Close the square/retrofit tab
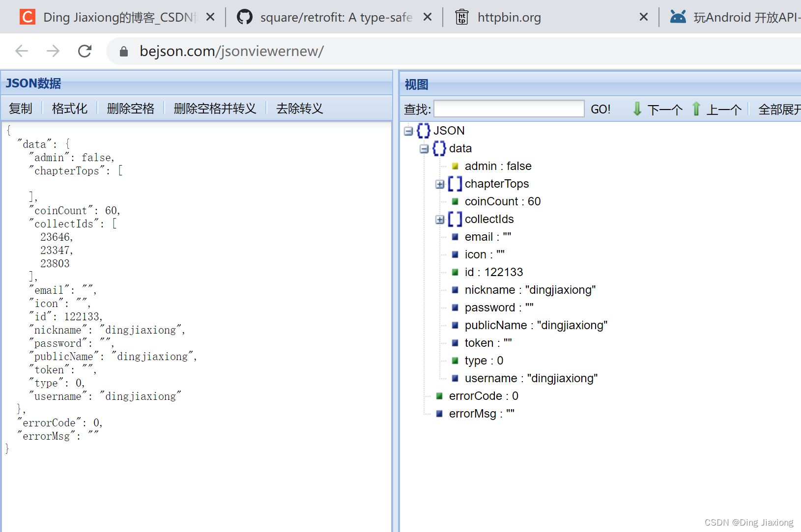This screenshot has height=532, width=801. 428,17
